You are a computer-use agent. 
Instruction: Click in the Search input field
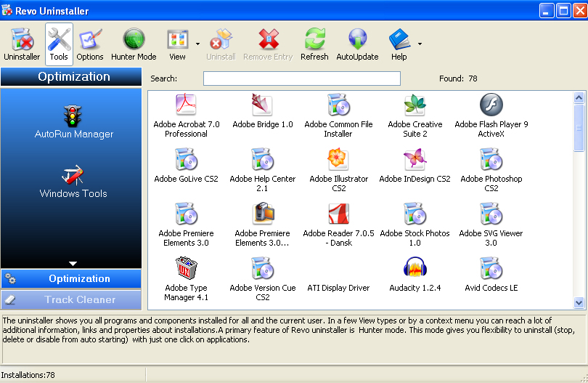(x=301, y=78)
